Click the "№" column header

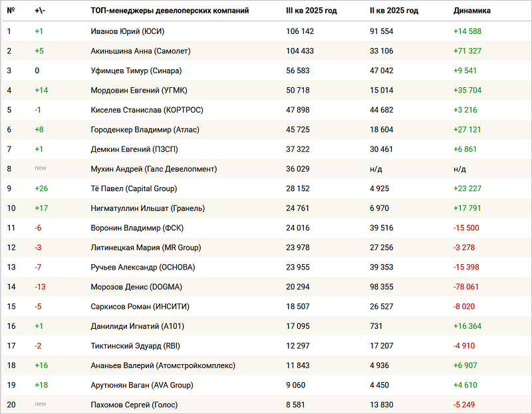pos(11,11)
